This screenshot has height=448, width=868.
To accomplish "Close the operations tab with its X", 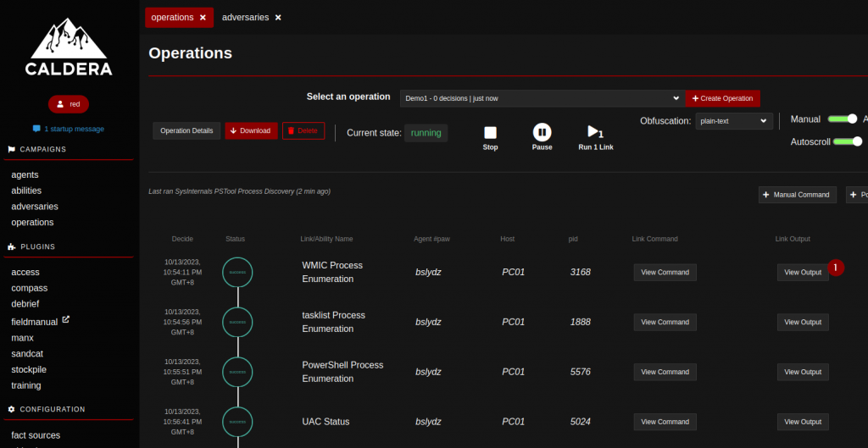I will click(x=203, y=18).
